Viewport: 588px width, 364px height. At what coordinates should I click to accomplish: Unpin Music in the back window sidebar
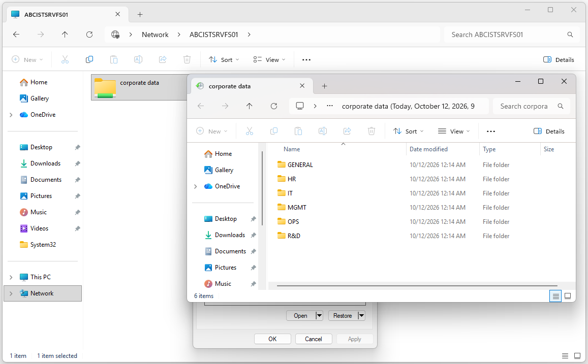[x=77, y=212]
